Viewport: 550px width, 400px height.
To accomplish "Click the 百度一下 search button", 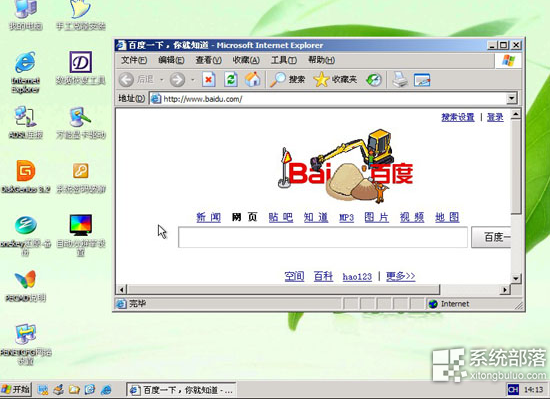I will tap(491, 237).
